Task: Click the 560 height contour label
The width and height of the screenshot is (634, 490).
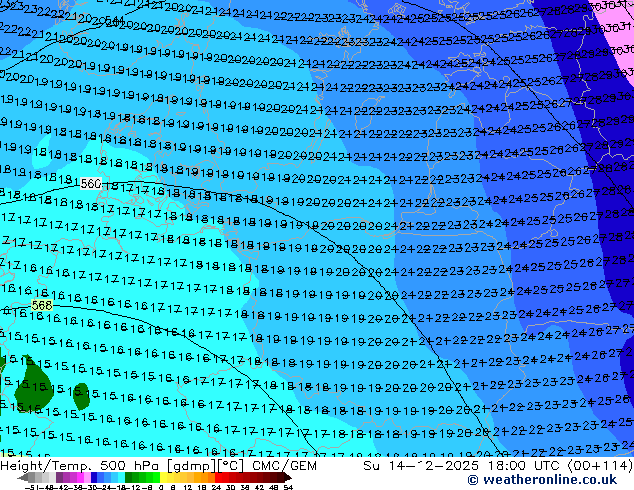Action: coord(91,184)
